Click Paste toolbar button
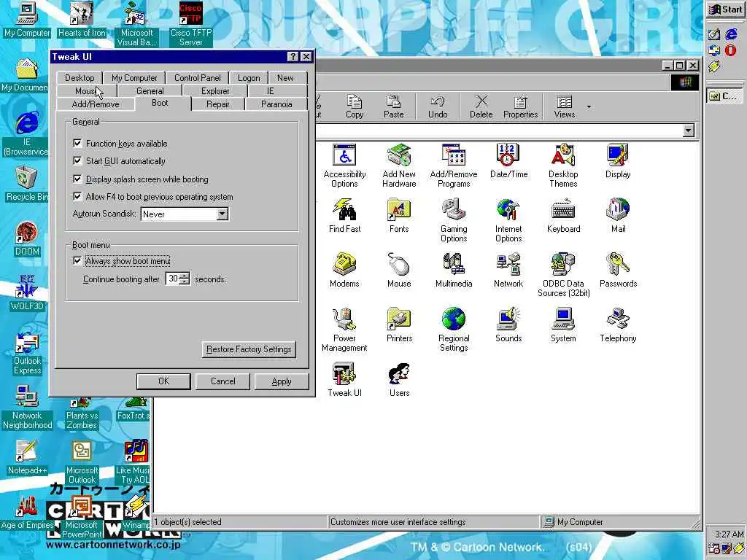 click(393, 106)
